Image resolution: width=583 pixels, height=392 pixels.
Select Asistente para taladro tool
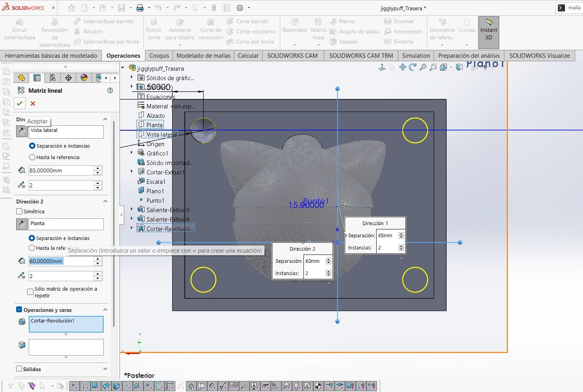[180, 30]
